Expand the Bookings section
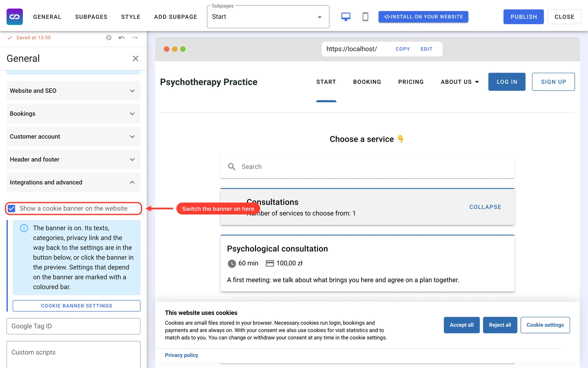The width and height of the screenshot is (588, 368). 73,114
